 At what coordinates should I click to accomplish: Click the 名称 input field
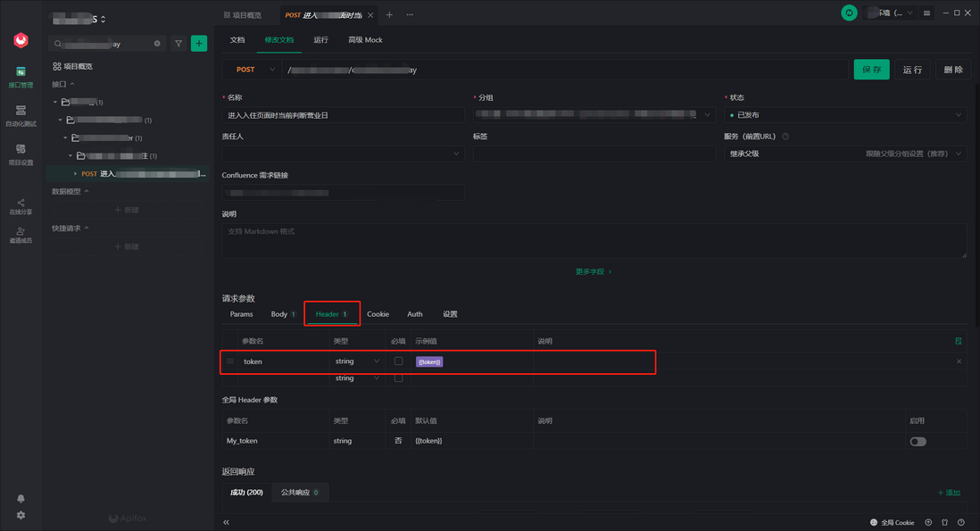pos(343,115)
